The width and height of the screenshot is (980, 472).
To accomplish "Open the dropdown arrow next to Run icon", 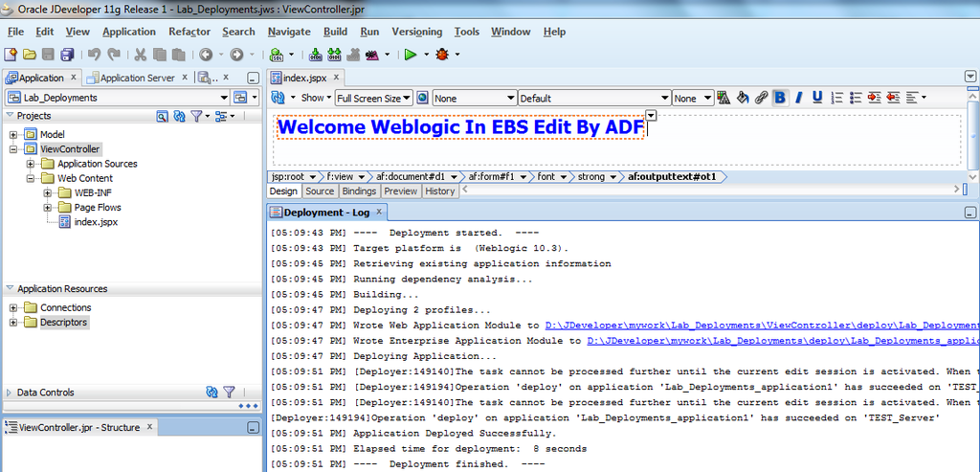I will [x=426, y=55].
